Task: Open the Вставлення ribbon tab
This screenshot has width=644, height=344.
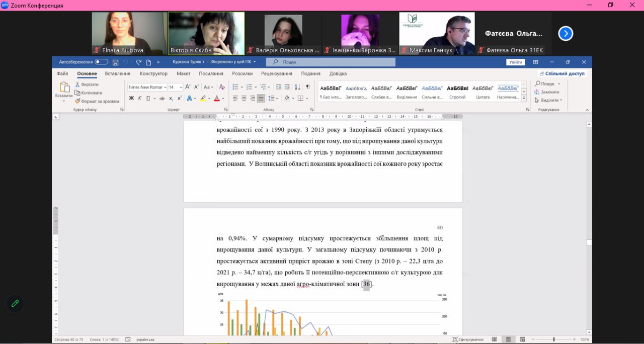Action: pyautogui.click(x=117, y=73)
